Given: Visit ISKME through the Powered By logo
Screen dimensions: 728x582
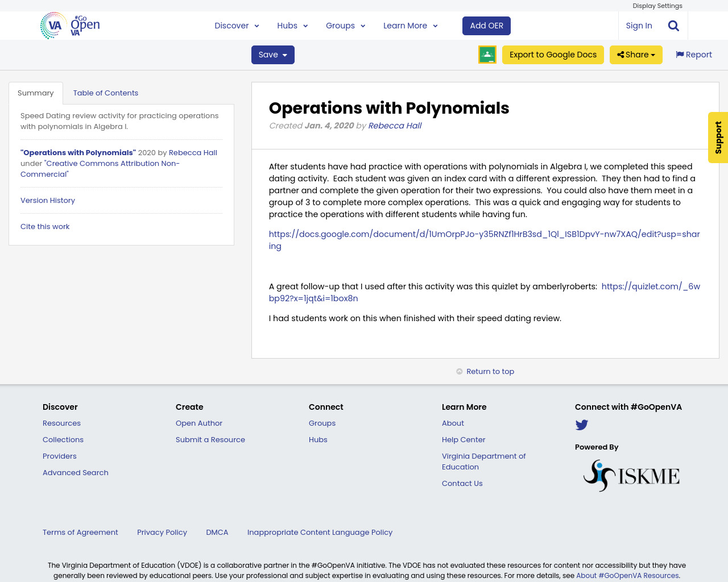Looking at the screenshot, I should pyautogui.click(x=631, y=475).
